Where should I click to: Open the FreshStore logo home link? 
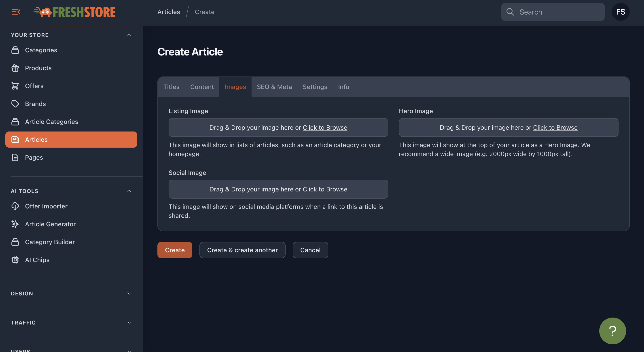pyautogui.click(x=74, y=12)
